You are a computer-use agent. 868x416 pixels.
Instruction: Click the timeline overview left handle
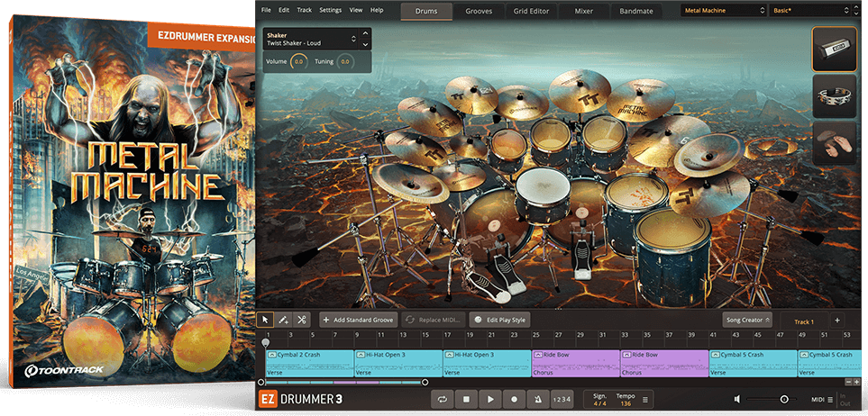(260, 383)
